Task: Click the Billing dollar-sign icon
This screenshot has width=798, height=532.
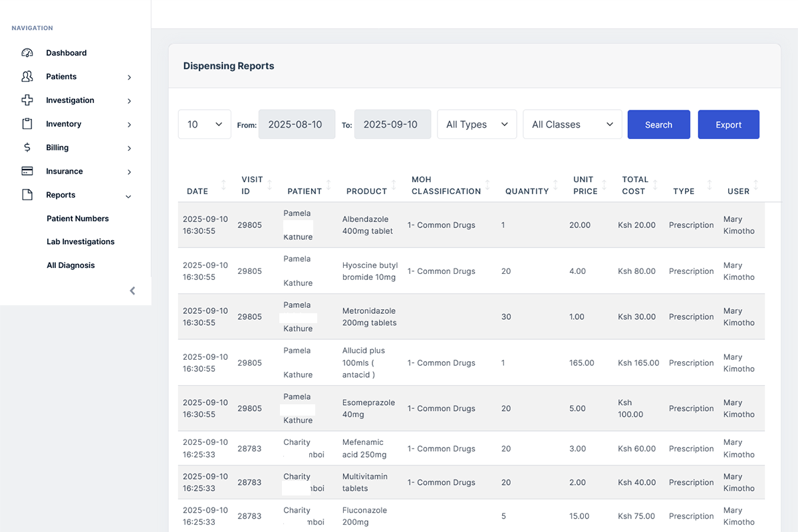Action: pyautogui.click(x=27, y=147)
